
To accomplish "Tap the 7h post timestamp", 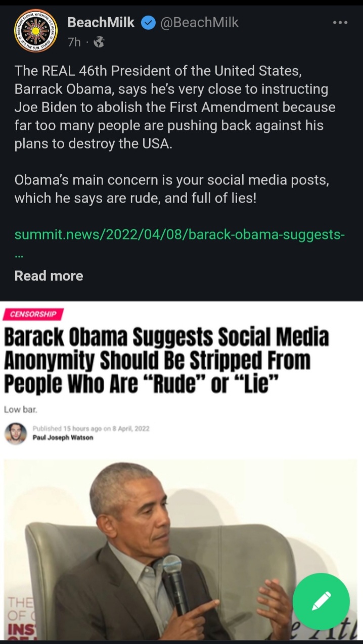I will [74, 43].
